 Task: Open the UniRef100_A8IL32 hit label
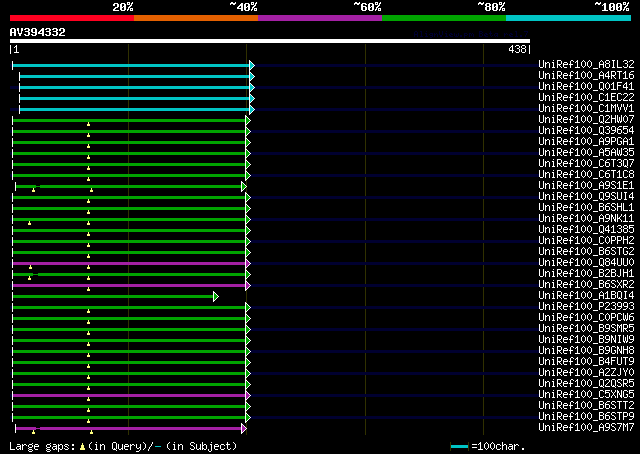[x=586, y=64]
